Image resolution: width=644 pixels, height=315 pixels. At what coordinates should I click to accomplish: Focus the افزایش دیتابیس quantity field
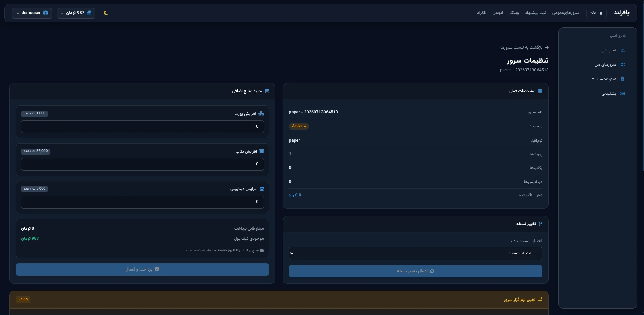pos(142,202)
